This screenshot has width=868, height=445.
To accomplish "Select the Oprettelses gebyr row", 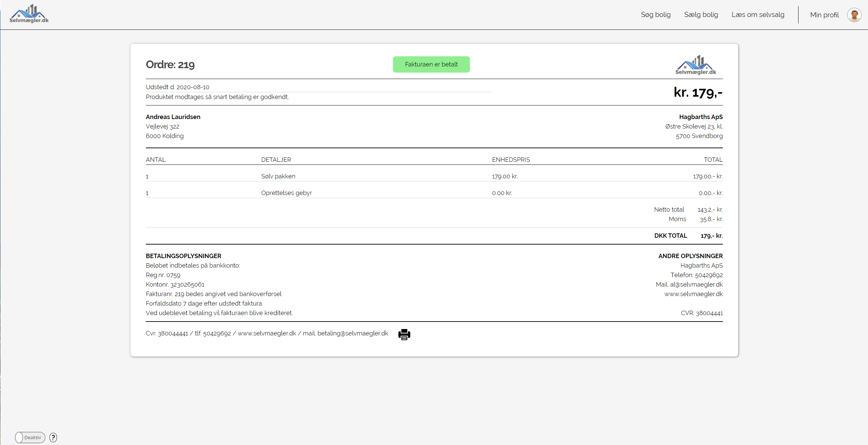I will tap(286, 193).
